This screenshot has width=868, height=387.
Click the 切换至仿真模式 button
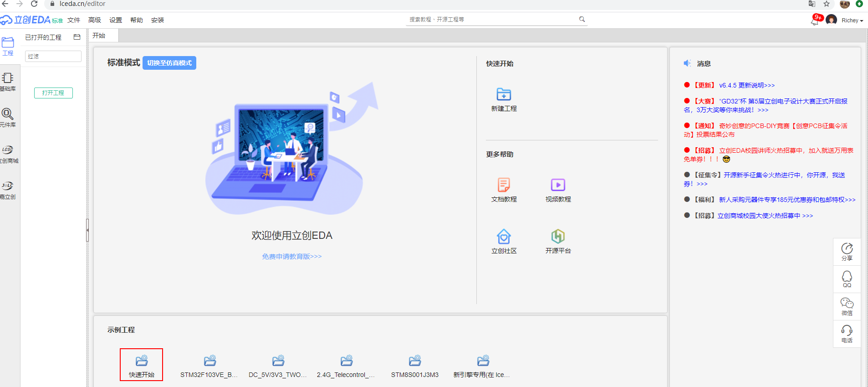tap(169, 63)
